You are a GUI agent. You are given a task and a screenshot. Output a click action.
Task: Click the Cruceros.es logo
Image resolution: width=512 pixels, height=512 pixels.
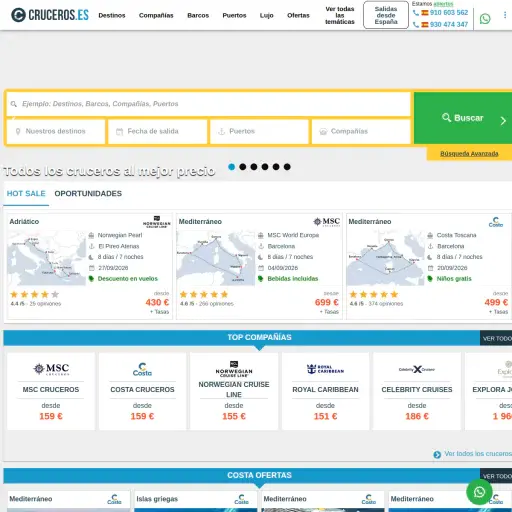(x=50, y=15)
